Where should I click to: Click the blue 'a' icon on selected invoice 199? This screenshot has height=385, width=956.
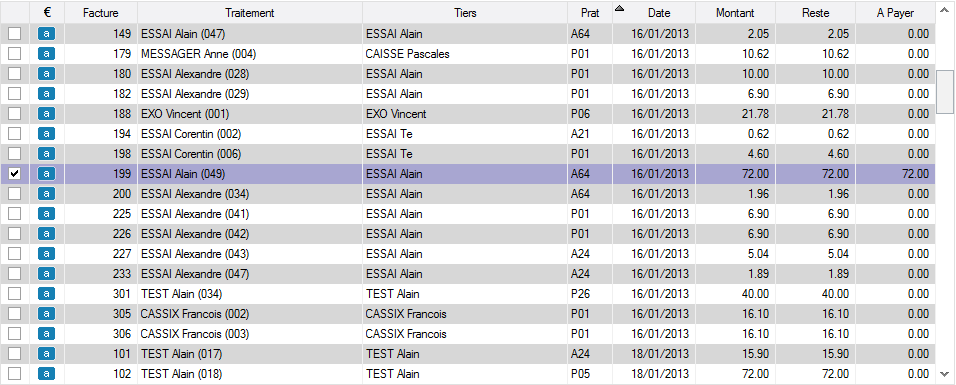tap(46, 174)
